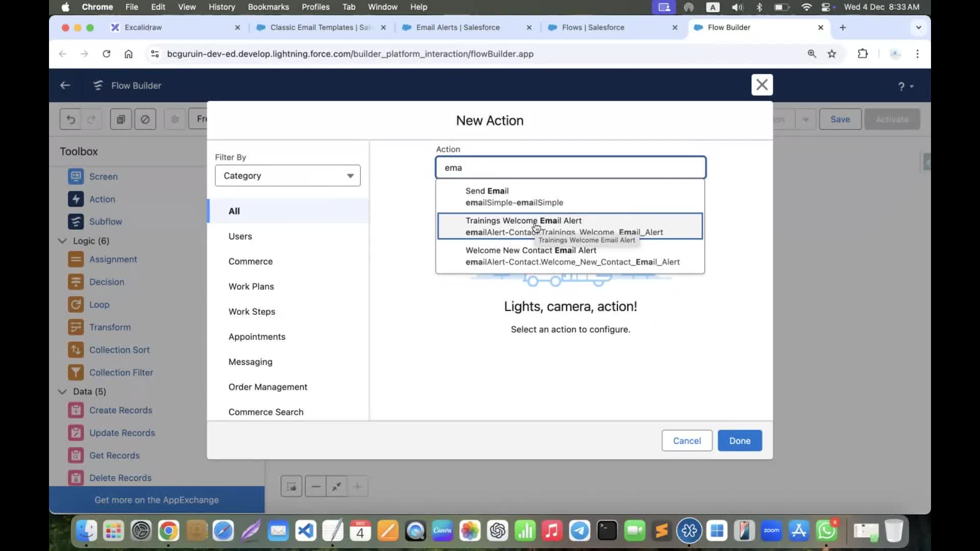
Task: Click Cancel in New Action dialog
Action: [x=687, y=441]
